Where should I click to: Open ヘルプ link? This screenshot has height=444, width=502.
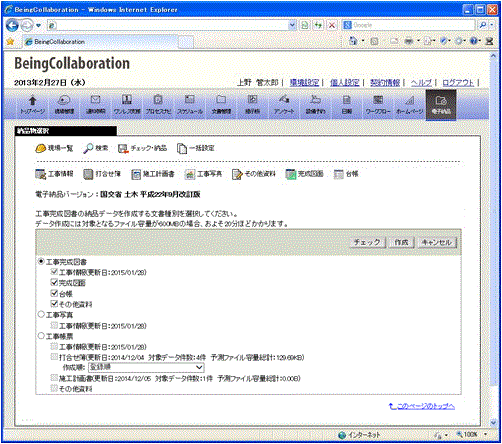(421, 82)
